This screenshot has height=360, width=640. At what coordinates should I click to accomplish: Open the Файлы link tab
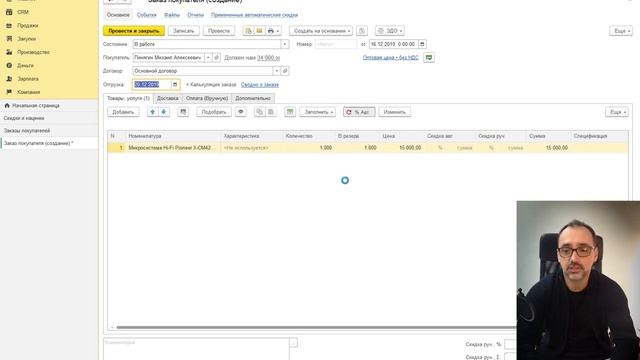tap(172, 15)
